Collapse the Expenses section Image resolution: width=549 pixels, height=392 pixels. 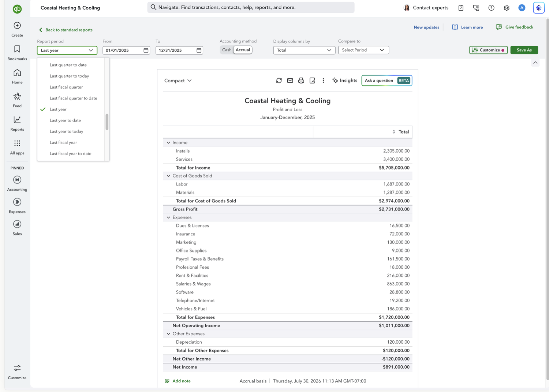[168, 217]
